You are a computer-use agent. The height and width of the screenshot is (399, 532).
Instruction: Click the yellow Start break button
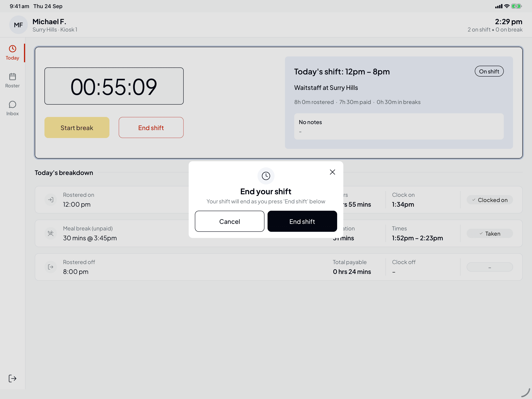pyautogui.click(x=77, y=127)
